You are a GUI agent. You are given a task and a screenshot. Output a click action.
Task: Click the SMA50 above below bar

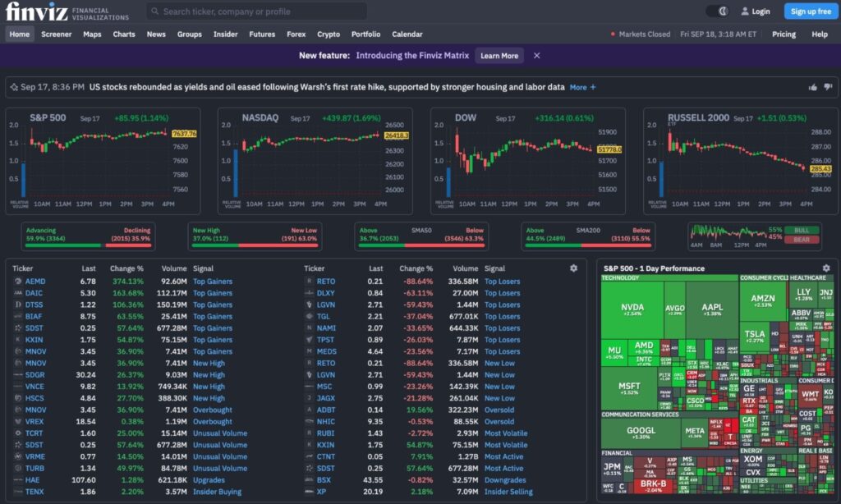click(421, 236)
